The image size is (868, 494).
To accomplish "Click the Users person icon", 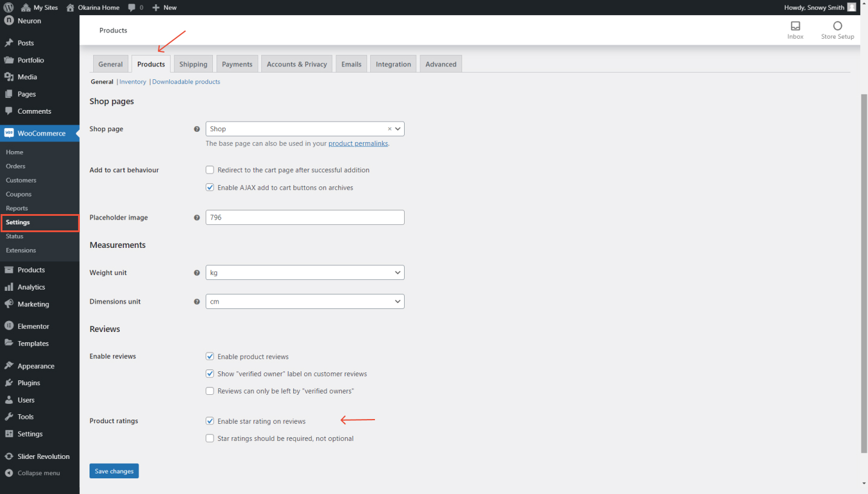I will (x=9, y=400).
